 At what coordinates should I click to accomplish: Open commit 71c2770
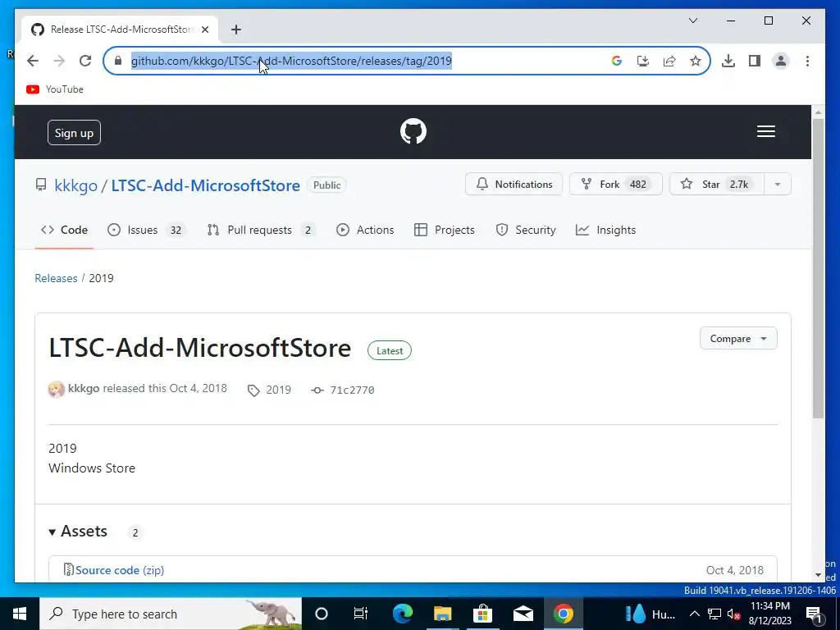343,390
